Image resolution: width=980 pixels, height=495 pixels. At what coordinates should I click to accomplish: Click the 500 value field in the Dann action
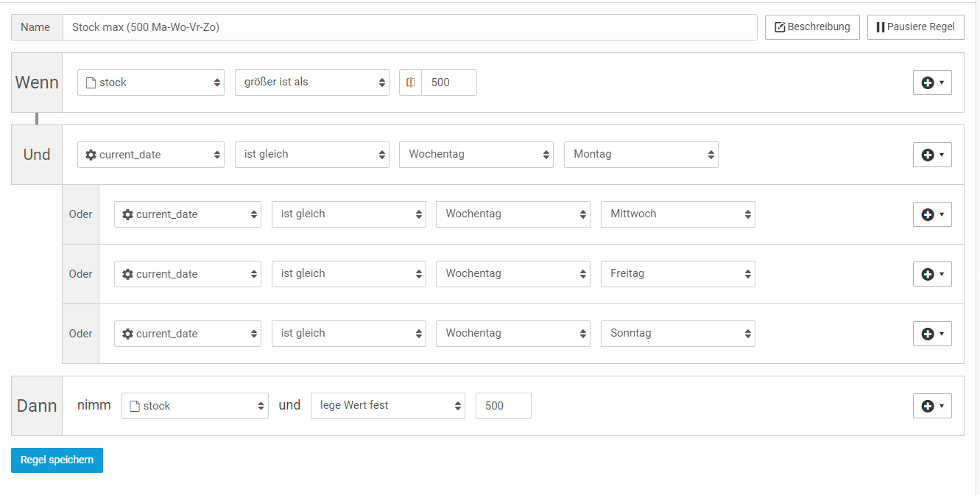tap(504, 406)
